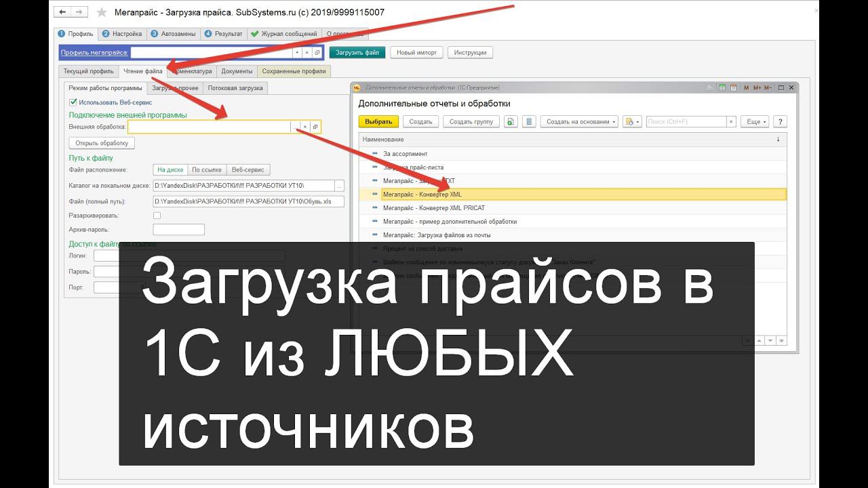Open the selected мегапрайс profile form icon
This screenshot has height=488, width=868.
point(317,52)
